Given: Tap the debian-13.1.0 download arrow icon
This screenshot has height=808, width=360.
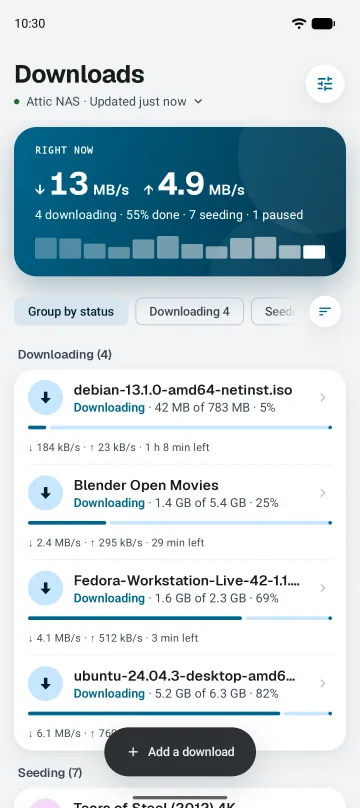Looking at the screenshot, I should point(45,397).
